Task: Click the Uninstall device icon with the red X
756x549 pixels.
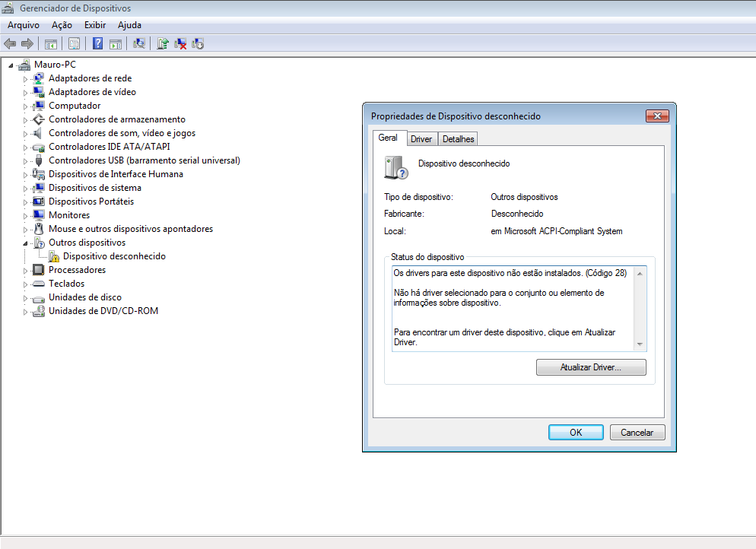Action: tap(180, 44)
